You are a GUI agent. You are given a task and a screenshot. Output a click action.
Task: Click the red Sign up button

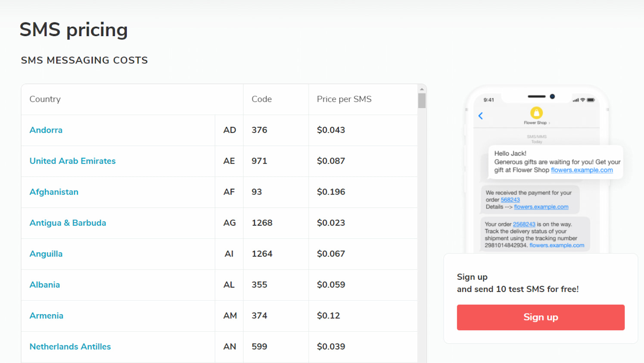[540, 317]
